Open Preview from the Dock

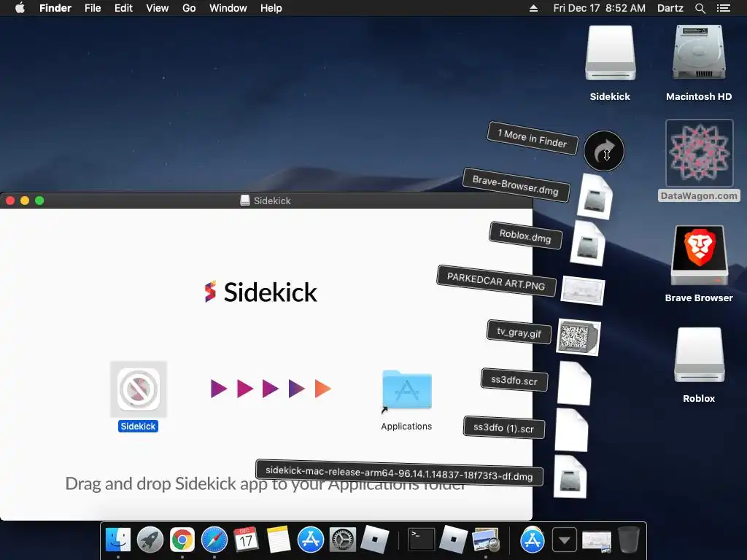tap(485, 540)
